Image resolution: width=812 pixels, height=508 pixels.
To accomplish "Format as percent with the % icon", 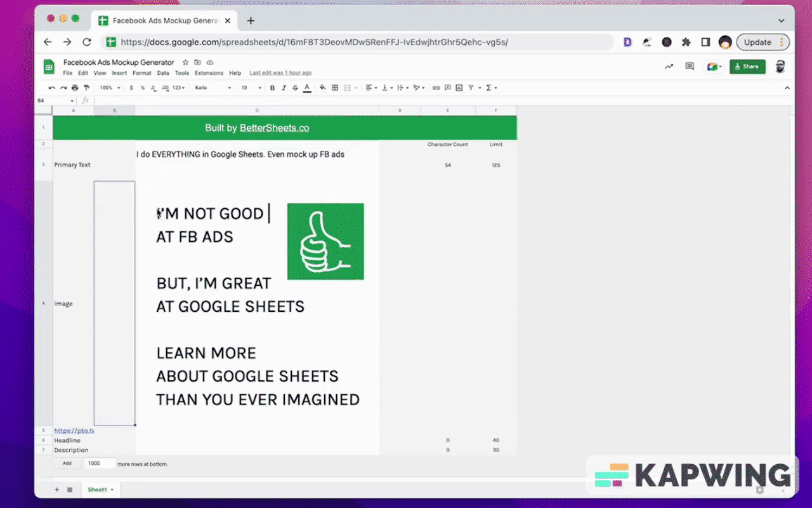I will click(x=143, y=88).
